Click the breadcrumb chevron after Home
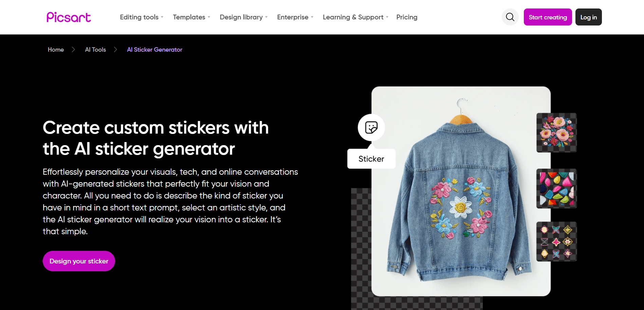 click(x=73, y=50)
